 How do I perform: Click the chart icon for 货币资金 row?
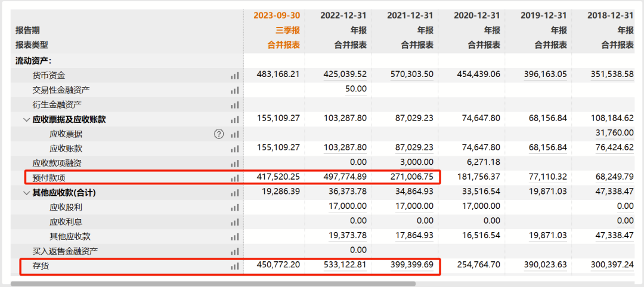[x=235, y=76]
